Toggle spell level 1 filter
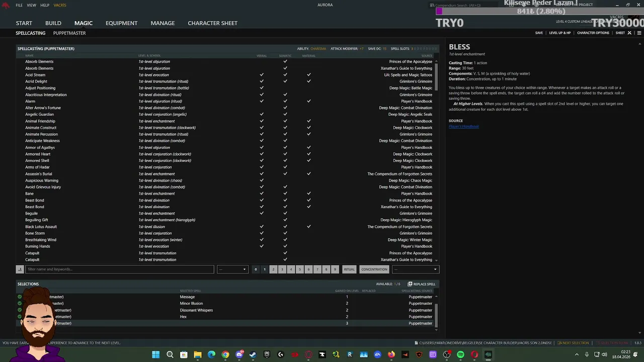Viewport: 644px width, 362px height. pyautogui.click(x=265, y=269)
